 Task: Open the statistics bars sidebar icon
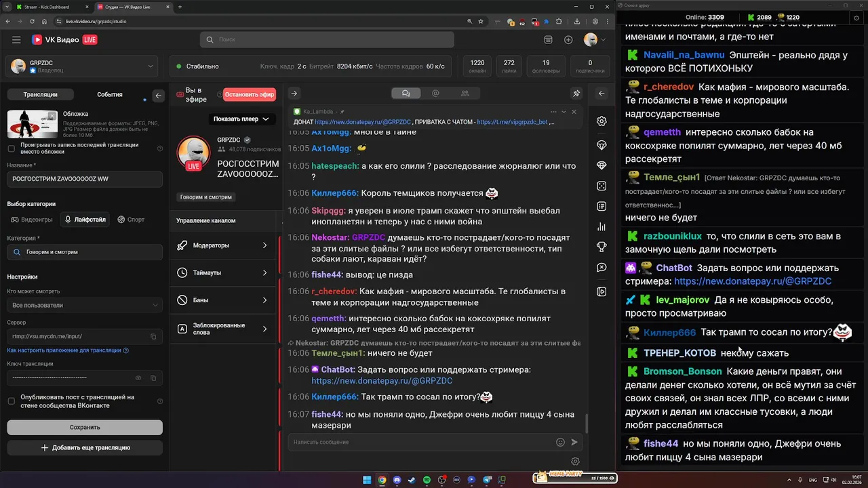tap(601, 226)
